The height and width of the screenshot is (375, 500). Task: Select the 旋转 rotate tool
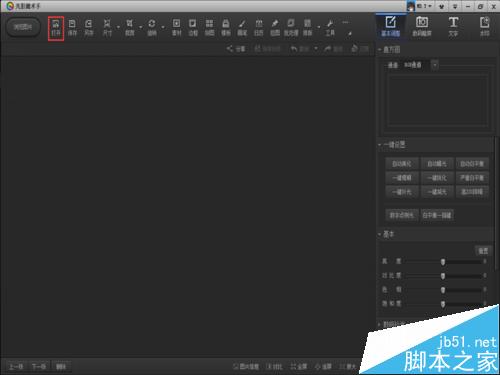pyautogui.click(x=152, y=28)
